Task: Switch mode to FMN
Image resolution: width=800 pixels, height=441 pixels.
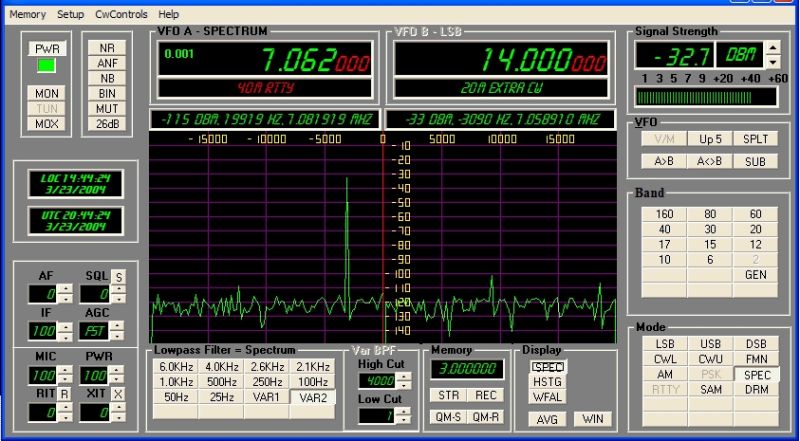Action: click(x=757, y=359)
